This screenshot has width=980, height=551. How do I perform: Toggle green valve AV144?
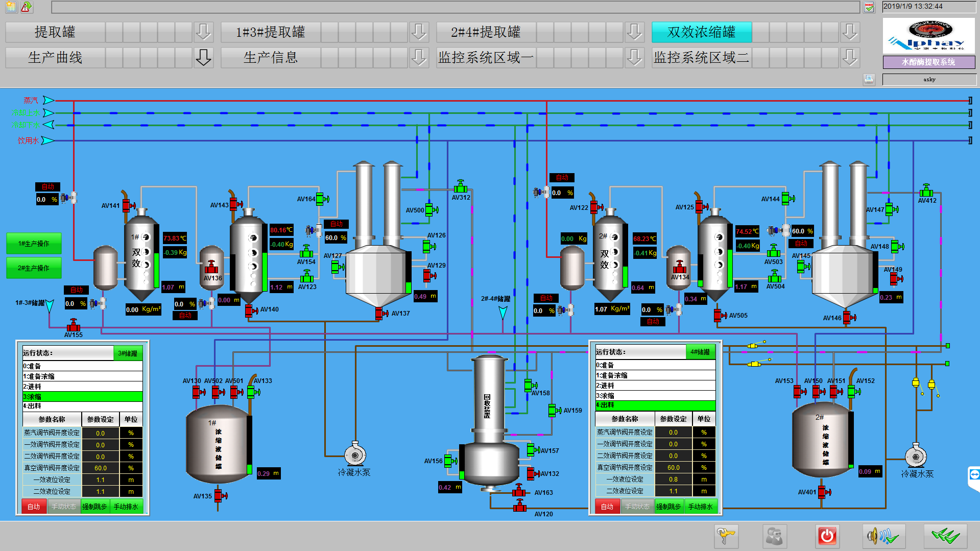(787, 198)
